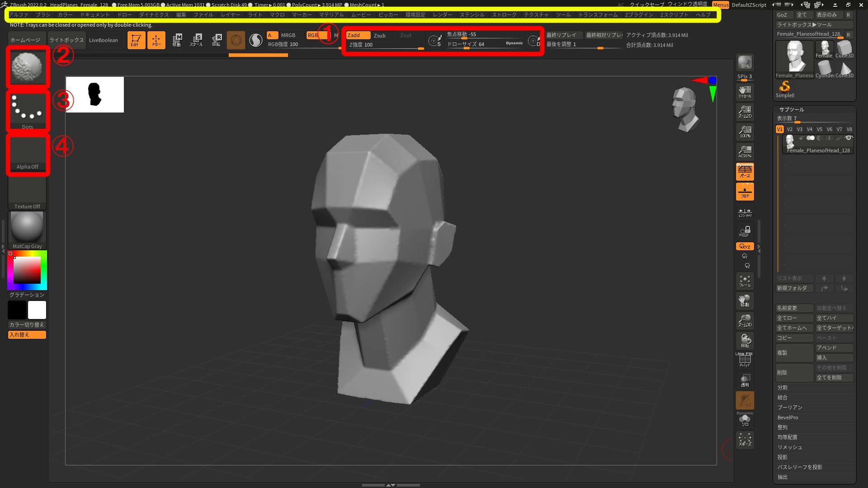Select the black secondary color swatch
The height and width of the screenshot is (488, 868).
(x=17, y=310)
